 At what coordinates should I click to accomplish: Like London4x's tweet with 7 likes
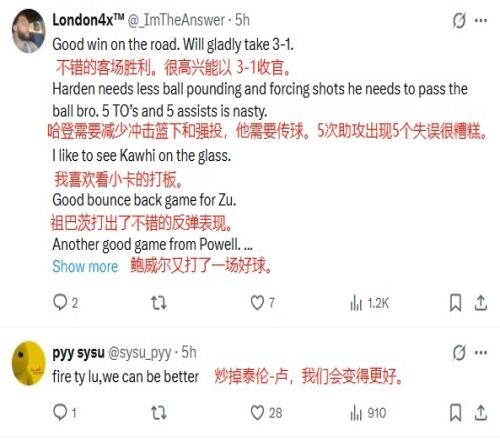263,303
